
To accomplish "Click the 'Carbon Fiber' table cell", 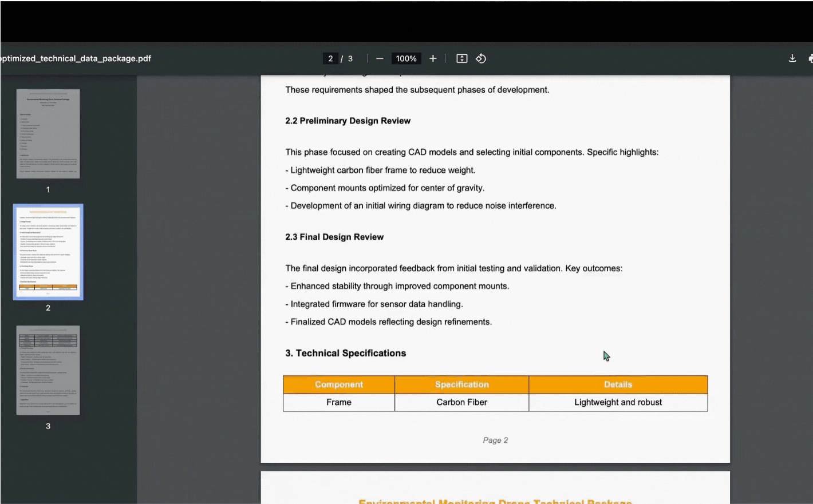I will click(x=461, y=402).
